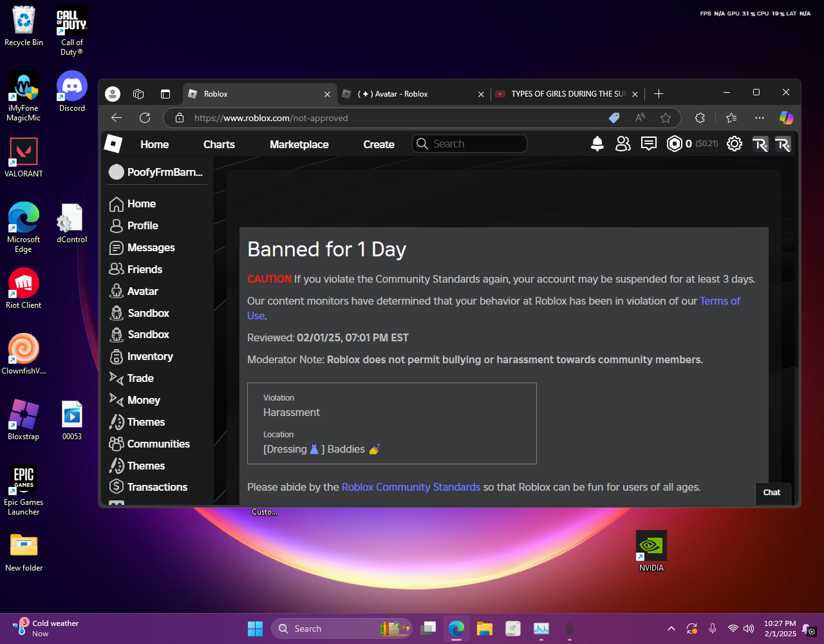The image size is (824, 644).
Task: Show hidden system tray icons
Action: point(671,629)
